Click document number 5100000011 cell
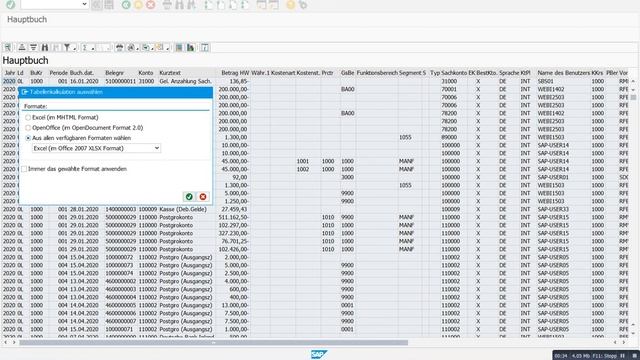This screenshot has width=640, height=360. click(x=120, y=81)
